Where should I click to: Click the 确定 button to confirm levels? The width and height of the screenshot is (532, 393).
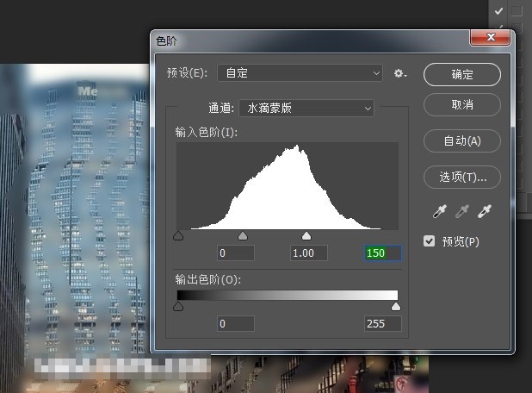[x=461, y=74]
